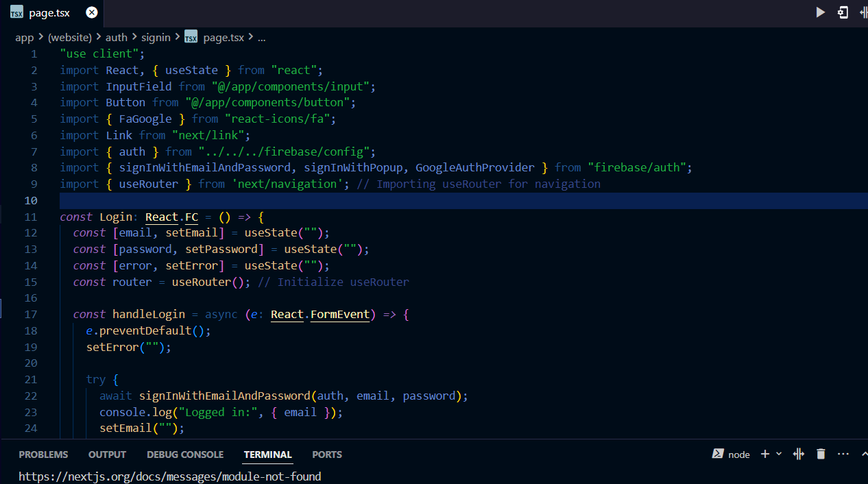Open terminal panel more actions menu

point(843,454)
